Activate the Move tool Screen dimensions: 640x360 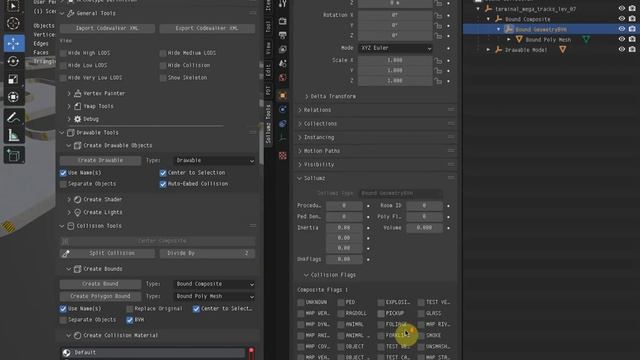click(13, 43)
